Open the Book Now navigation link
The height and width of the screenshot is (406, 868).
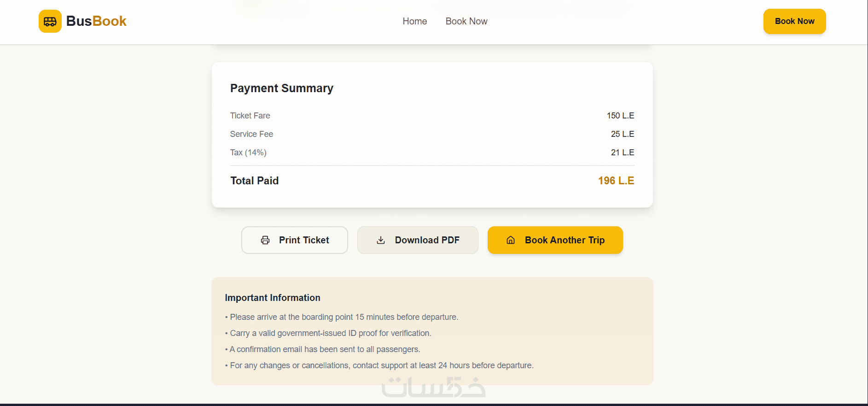coord(466,21)
